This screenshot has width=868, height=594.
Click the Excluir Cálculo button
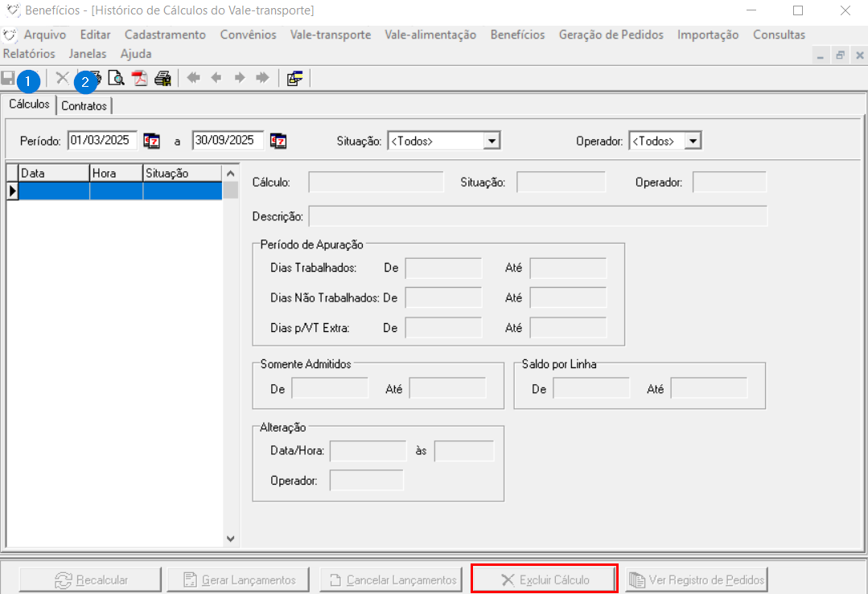[x=545, y=580]
